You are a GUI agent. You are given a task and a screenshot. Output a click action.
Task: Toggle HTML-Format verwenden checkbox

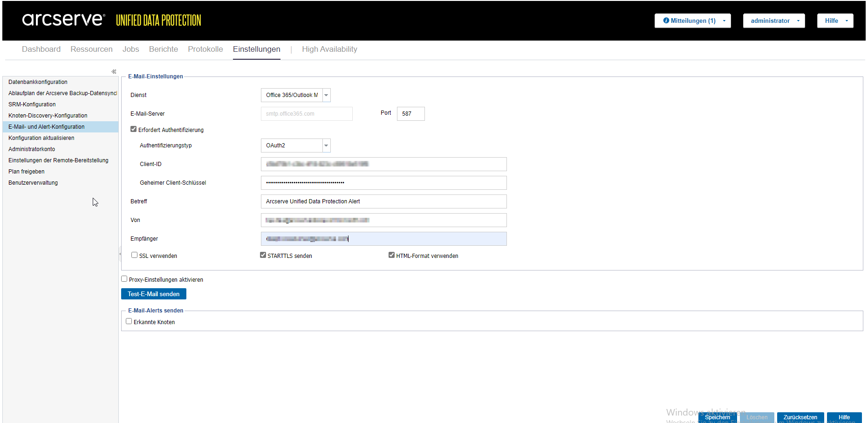[392, 255]
